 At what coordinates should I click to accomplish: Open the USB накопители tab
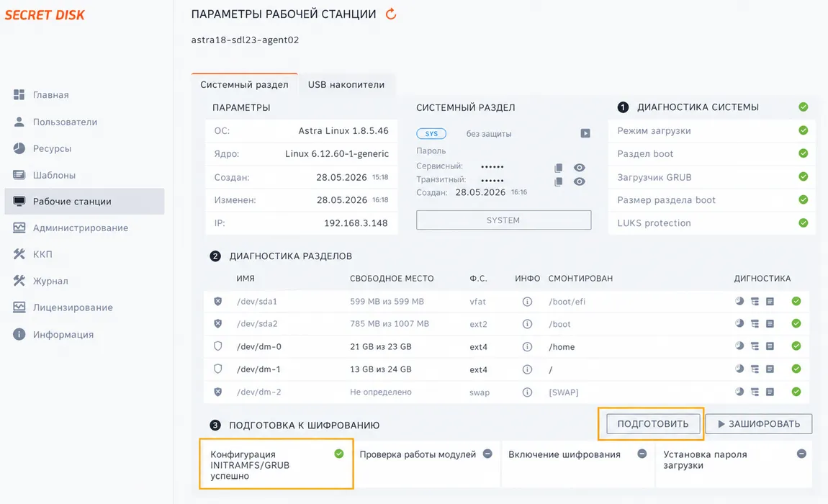tap(346, 84)
